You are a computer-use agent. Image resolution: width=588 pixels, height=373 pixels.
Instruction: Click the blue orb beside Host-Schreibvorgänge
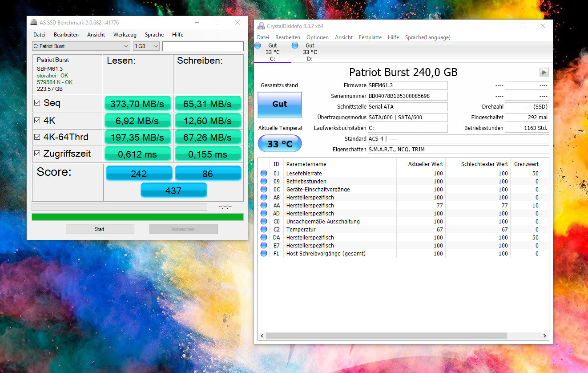coord(264,254)
